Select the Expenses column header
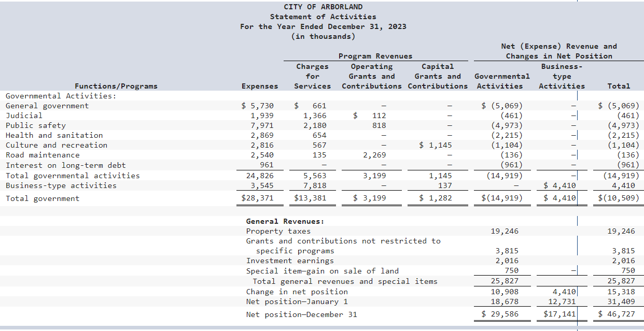 [260, 86]
